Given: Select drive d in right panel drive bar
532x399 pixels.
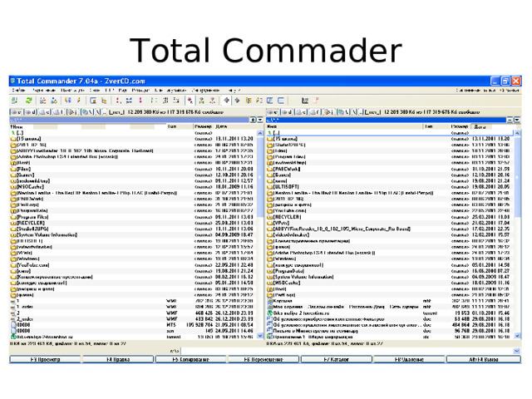Looking at the screenshot, I should pos(287,112).
